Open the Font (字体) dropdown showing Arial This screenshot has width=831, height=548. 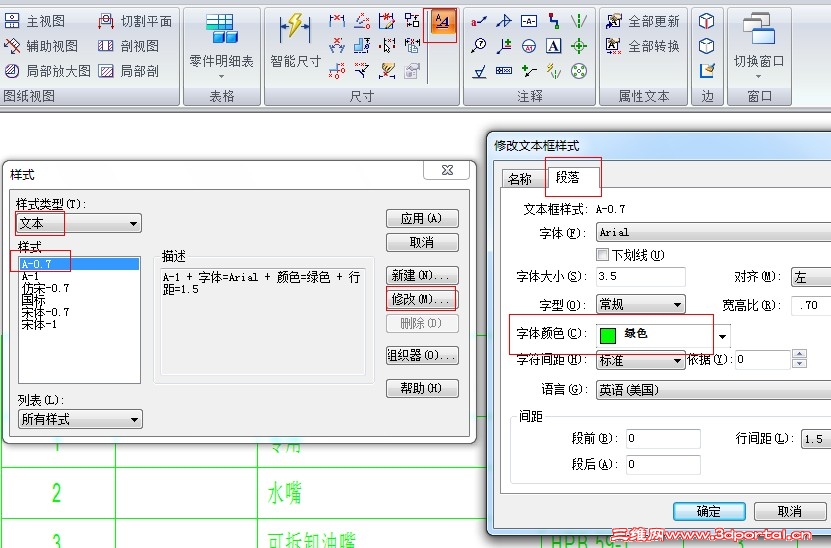713,232
